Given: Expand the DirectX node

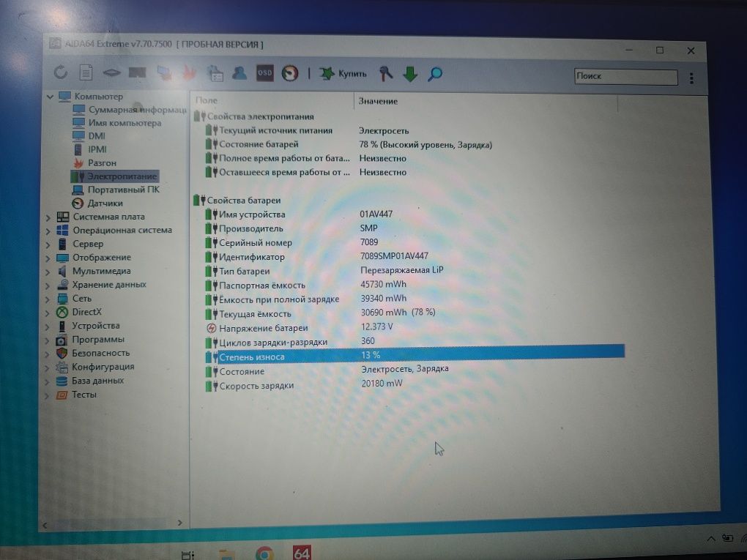Looking at the screenshot, I should [x=48, y=313].
